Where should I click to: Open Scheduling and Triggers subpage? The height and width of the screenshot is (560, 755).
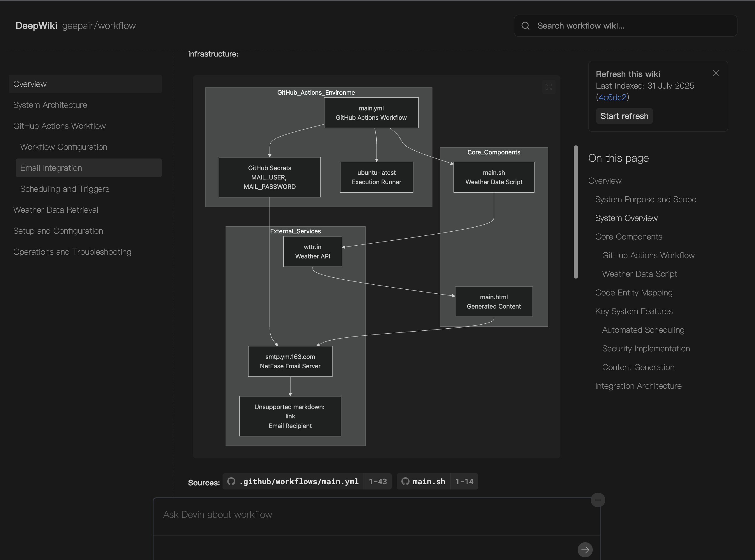point(65,189)
